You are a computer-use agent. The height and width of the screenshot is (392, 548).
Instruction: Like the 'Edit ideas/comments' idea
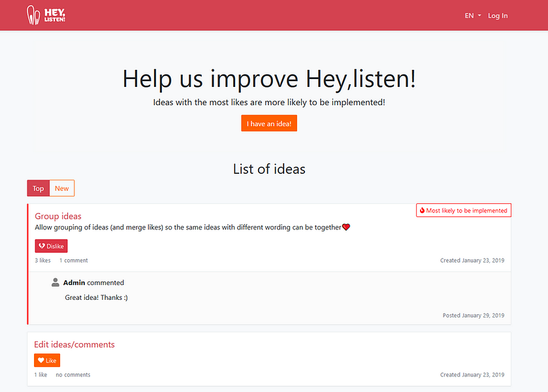coord(47,360)
